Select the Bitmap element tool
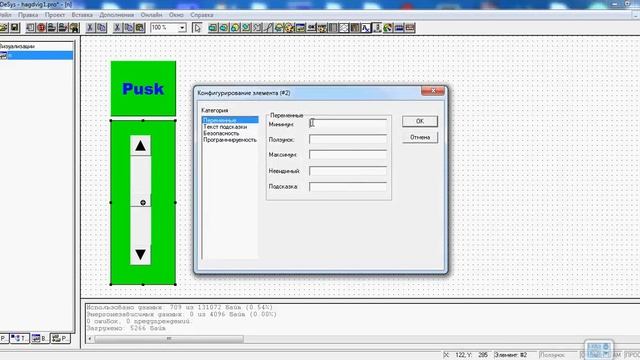Screen dimensions: 640x360 289,28
